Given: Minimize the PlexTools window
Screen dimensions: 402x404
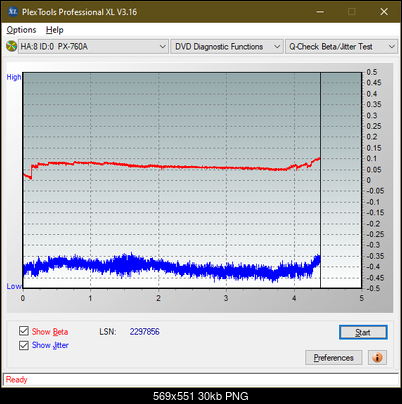Looking at the screenshot, I should [320, 12].
